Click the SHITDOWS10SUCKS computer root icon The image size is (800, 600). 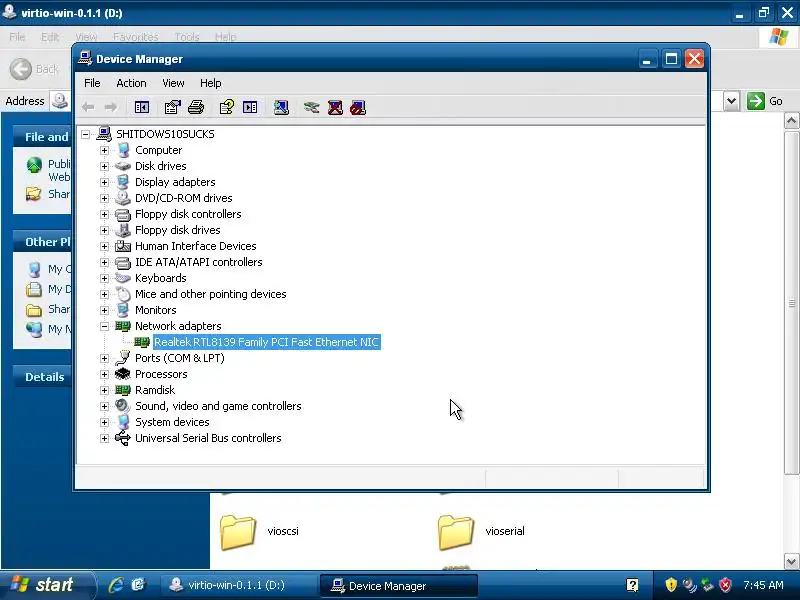click(104, 134)
